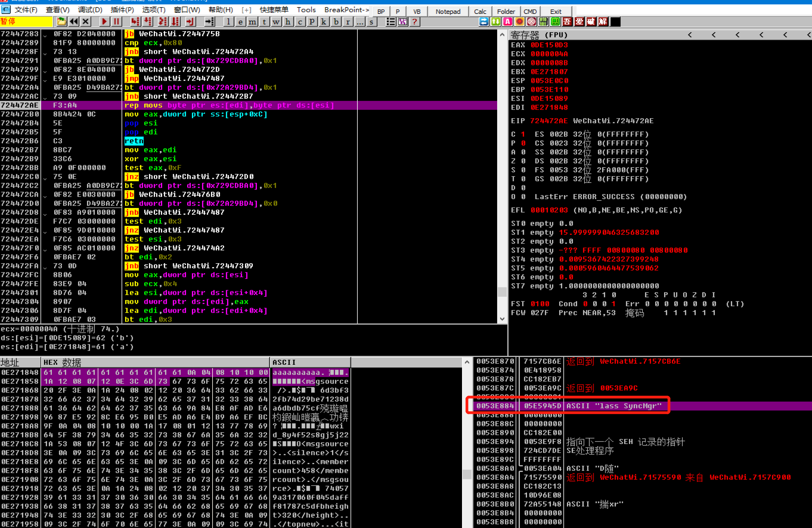Screen dimensions: 812x528
Task: Click the red target circles icon
Action: [531, 21]
